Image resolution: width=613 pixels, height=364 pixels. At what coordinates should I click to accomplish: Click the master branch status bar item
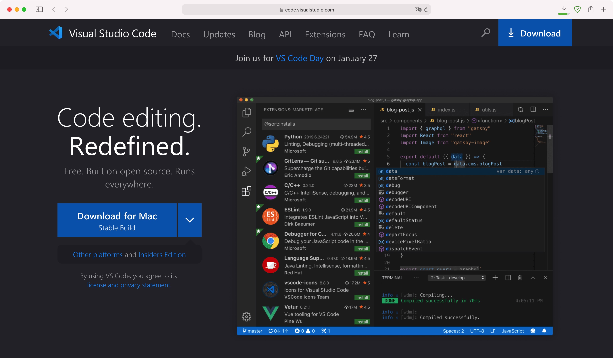click(252, 331)
